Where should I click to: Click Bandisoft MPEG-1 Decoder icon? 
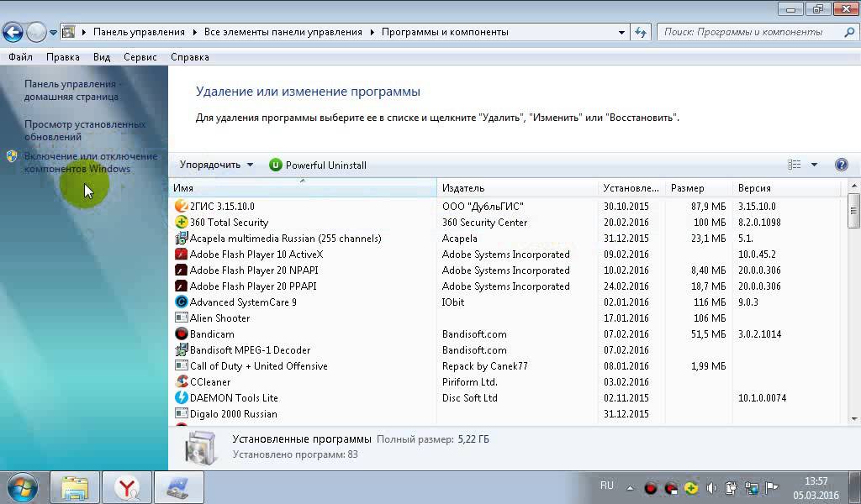click(x=182, y=349)
